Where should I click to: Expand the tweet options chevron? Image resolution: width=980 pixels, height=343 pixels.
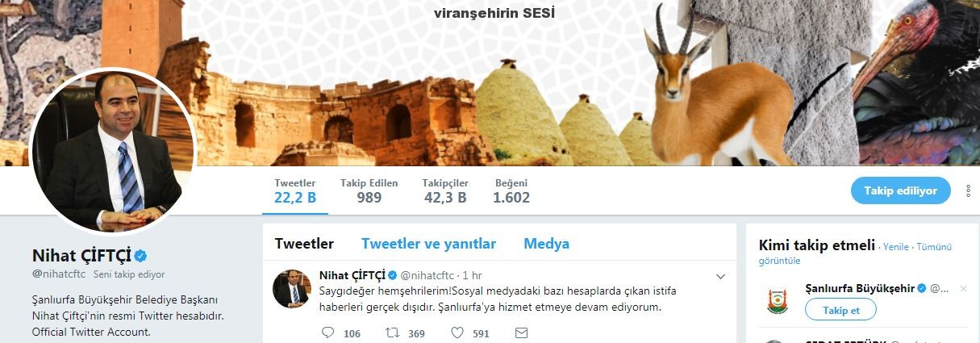point(721,277)
